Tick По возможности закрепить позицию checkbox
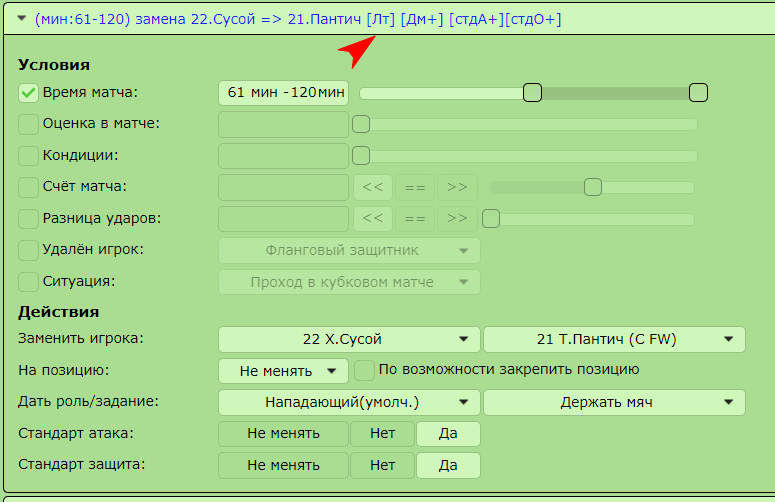Image resolution: width=775 pixels, height=502 pixels. point(364,370)
